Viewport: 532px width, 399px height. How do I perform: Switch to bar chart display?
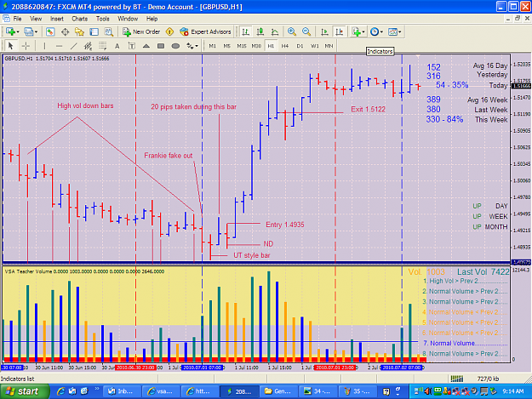point(245,31)
